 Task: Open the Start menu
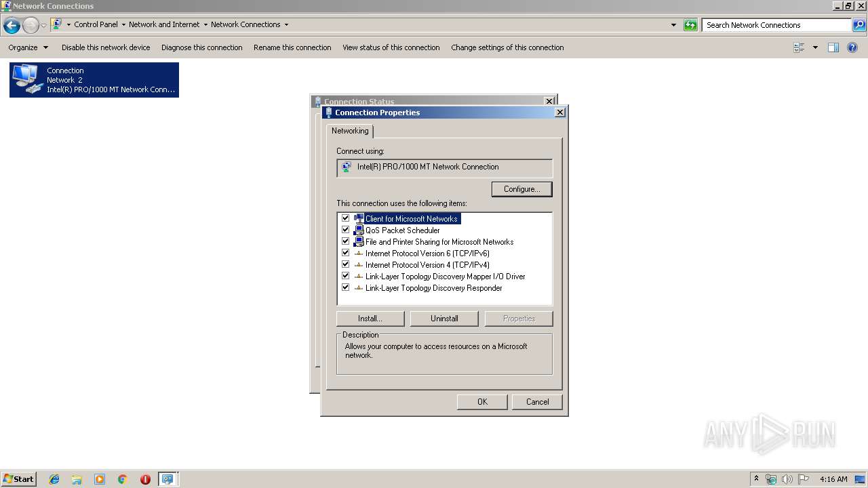click(19, 479)
